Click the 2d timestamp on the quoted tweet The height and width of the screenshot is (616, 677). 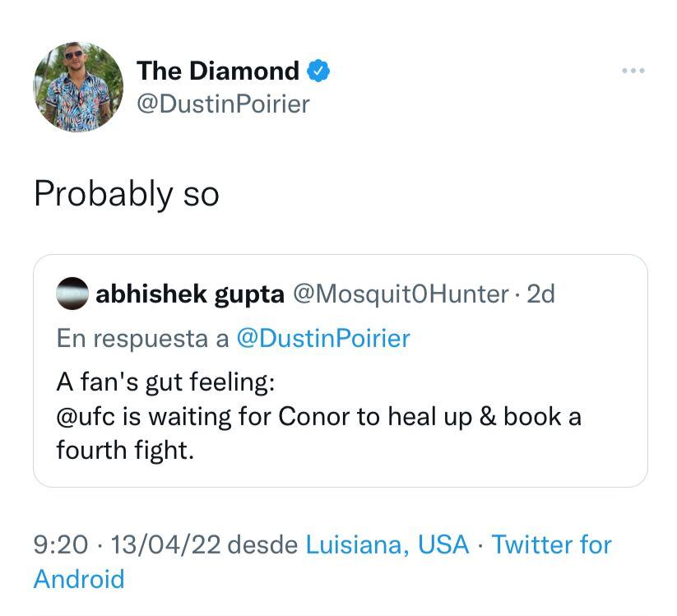tap(545, 296)
